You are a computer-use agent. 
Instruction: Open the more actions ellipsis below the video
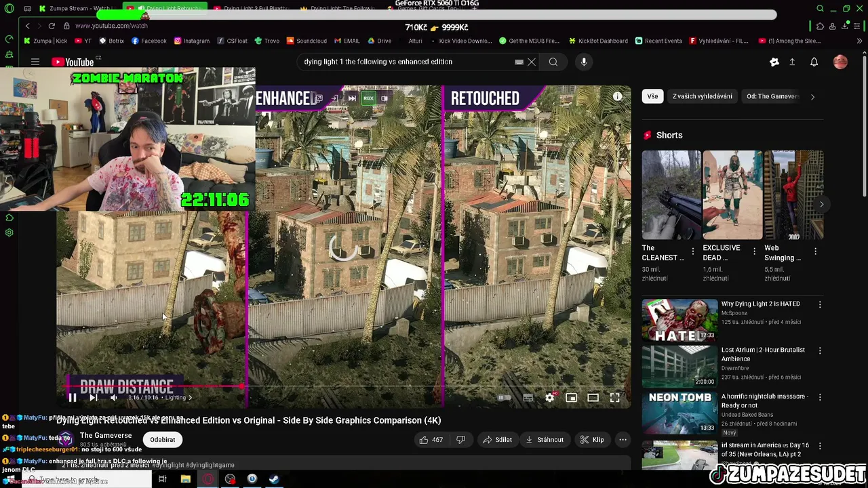[623, 440]
